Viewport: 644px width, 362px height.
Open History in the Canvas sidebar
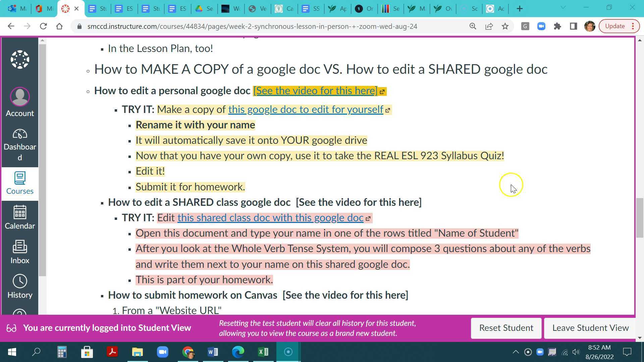pos(20,287)
